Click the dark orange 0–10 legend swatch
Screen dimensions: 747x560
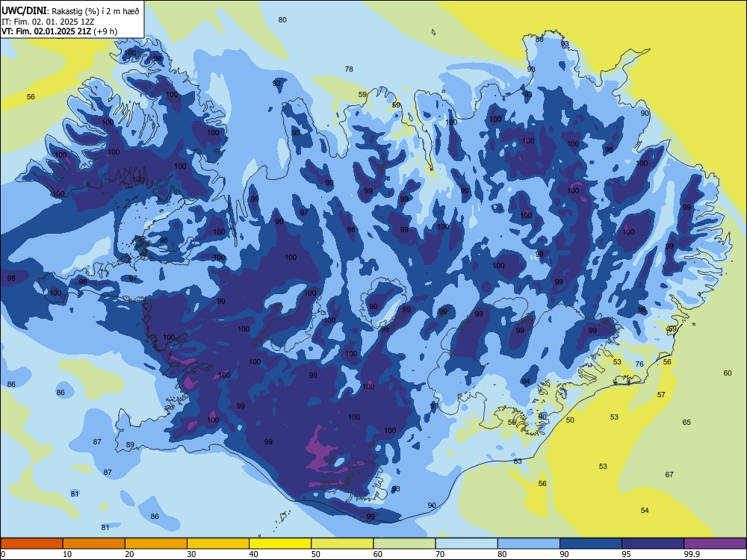32,544
